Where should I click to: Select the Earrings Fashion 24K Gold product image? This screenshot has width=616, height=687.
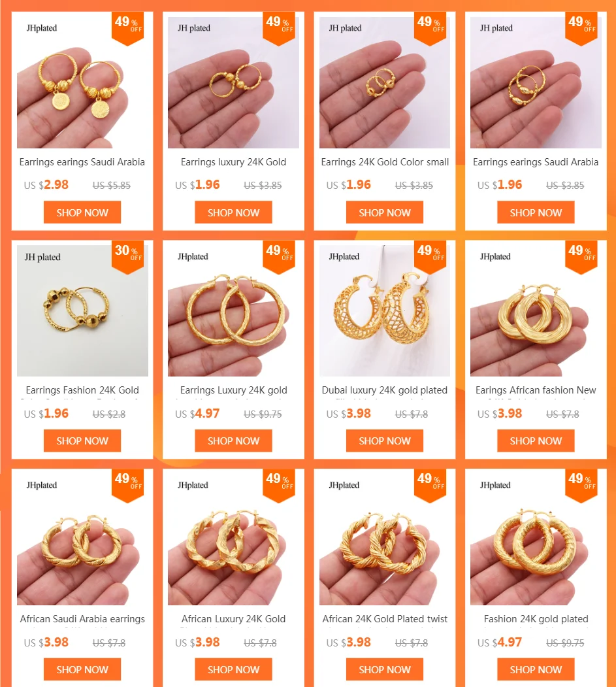pyautogui.click(x=82, y=310)
